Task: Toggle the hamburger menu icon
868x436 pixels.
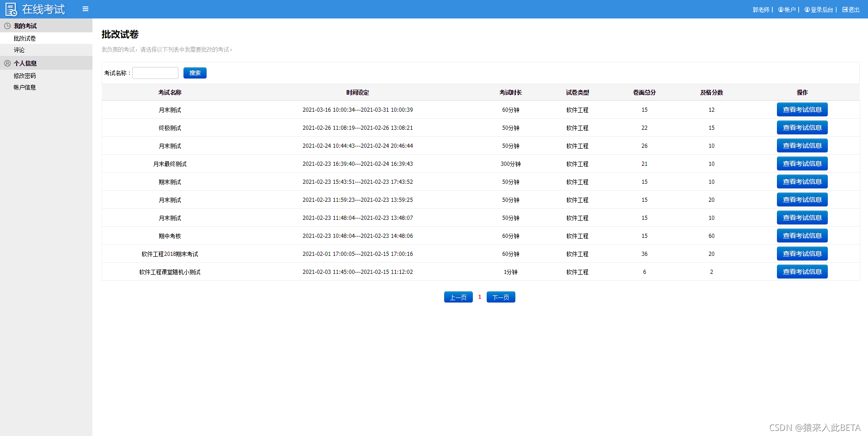Action: pos(86,9)
